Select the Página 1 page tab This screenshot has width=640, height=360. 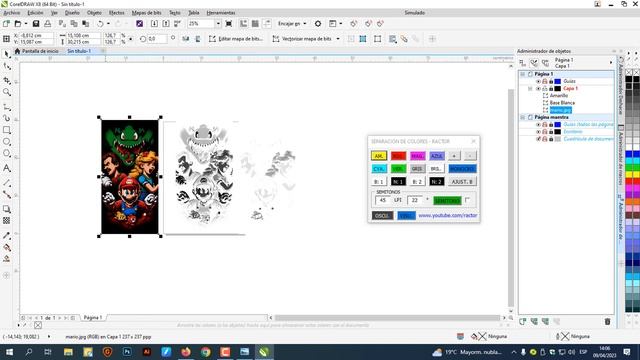(x=93, y=318)
